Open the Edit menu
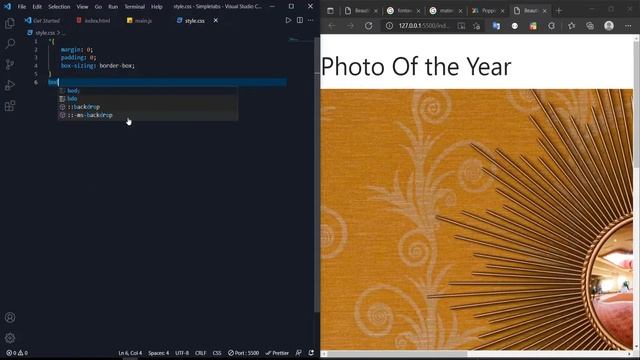640x360 pixels. tap(37, 7)
